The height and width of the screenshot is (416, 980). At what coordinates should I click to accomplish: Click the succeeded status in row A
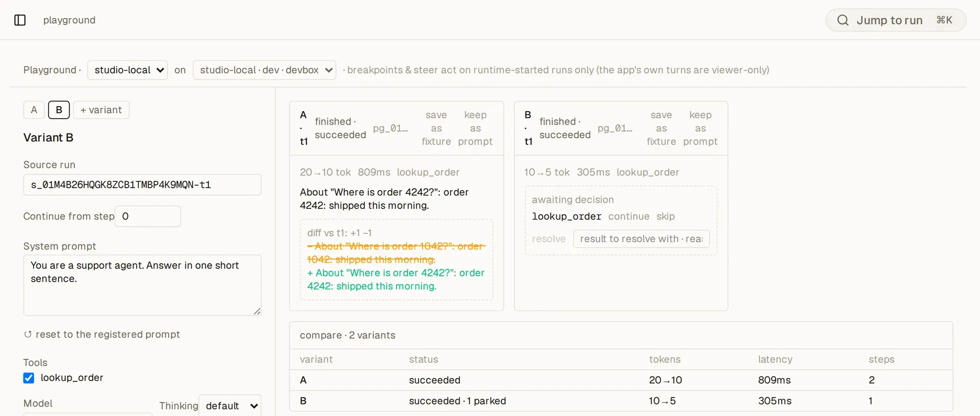tap(434, 380)
